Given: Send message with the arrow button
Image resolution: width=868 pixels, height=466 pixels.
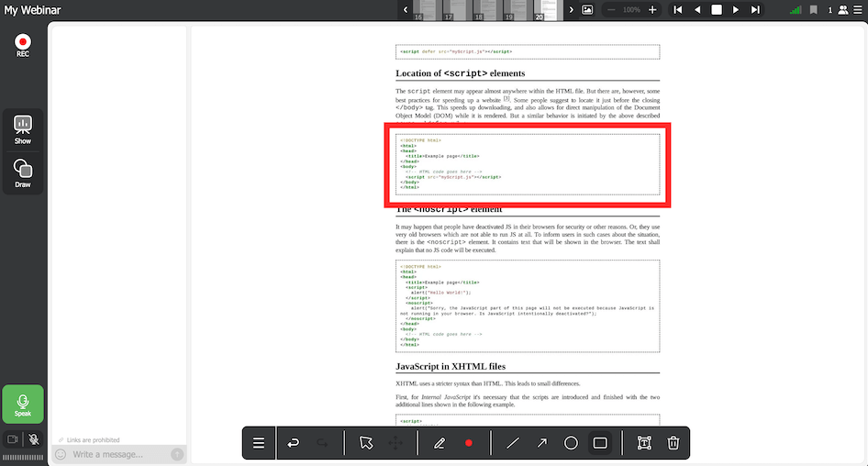Looking at the screenshot, I should [x=177, y=454].
